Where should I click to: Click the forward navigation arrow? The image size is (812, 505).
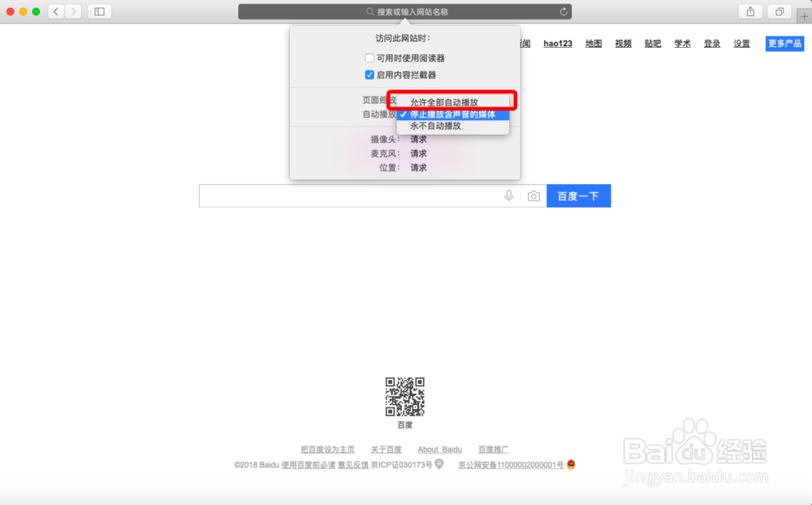(73, 11)
